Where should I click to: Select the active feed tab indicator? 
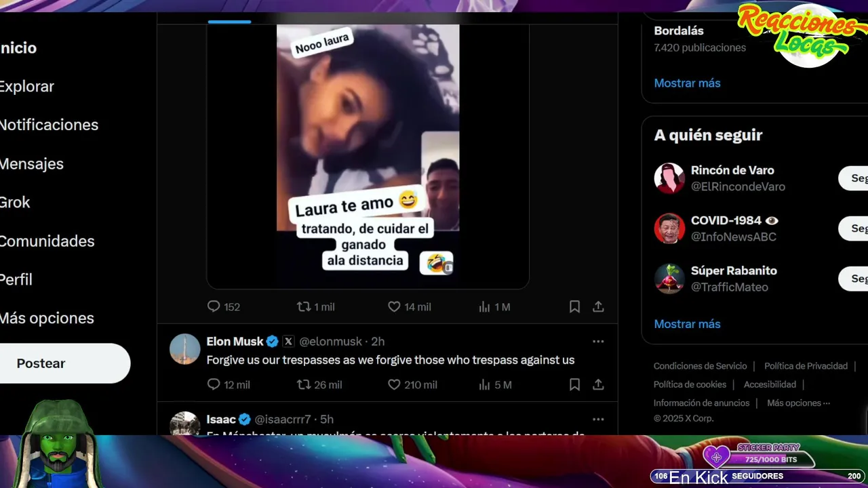(x=229, y=22)
